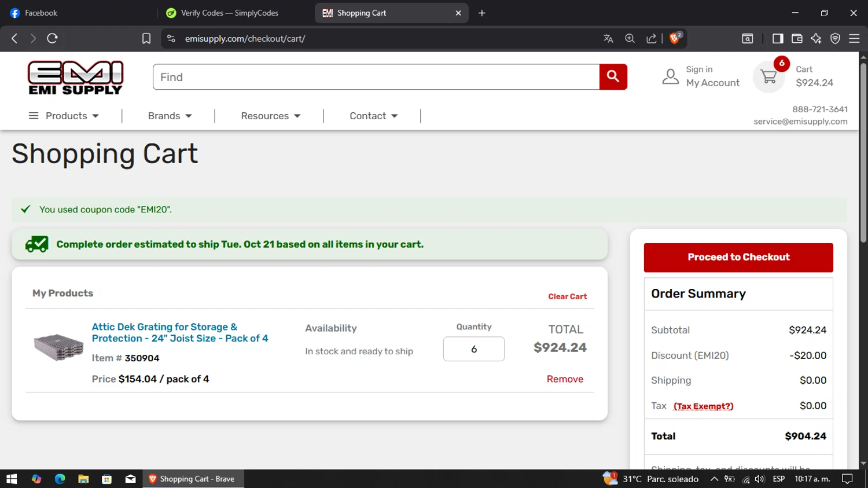Open Microsoft Store from the taskbar

[106, 479]
